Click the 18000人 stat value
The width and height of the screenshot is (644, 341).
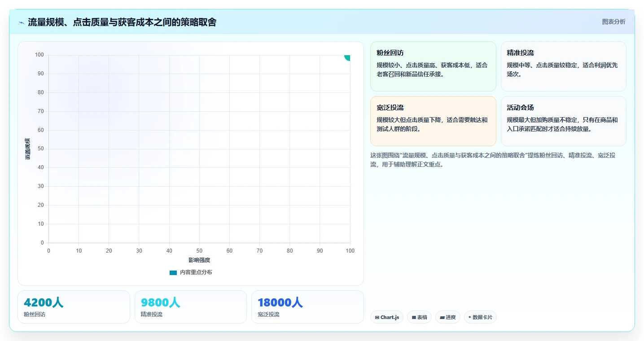pos(280,302)
